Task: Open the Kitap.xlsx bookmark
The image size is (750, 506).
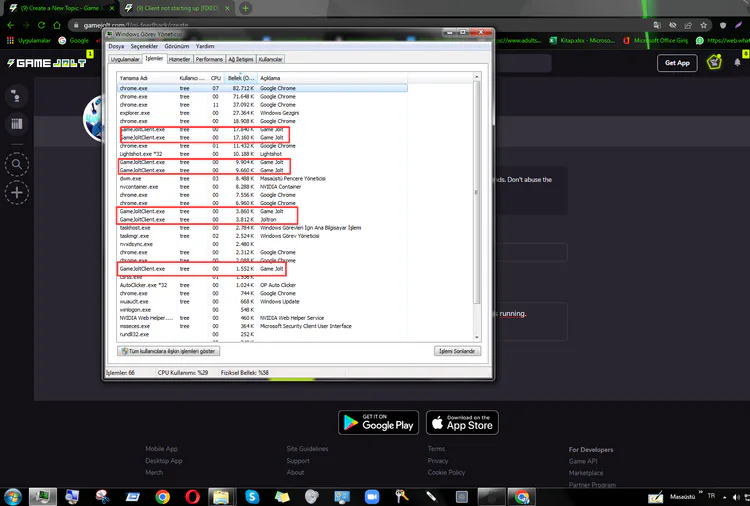Action: click(x=582, y=41)
